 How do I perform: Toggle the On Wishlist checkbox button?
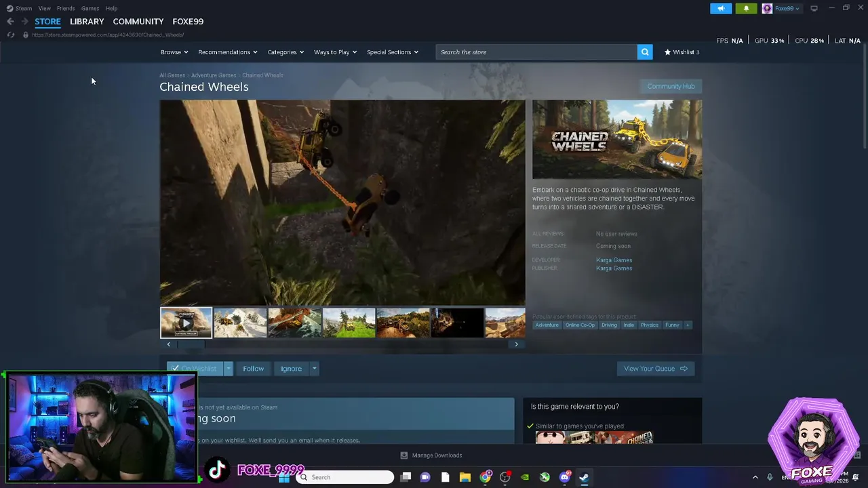click(x=195, y=369)
